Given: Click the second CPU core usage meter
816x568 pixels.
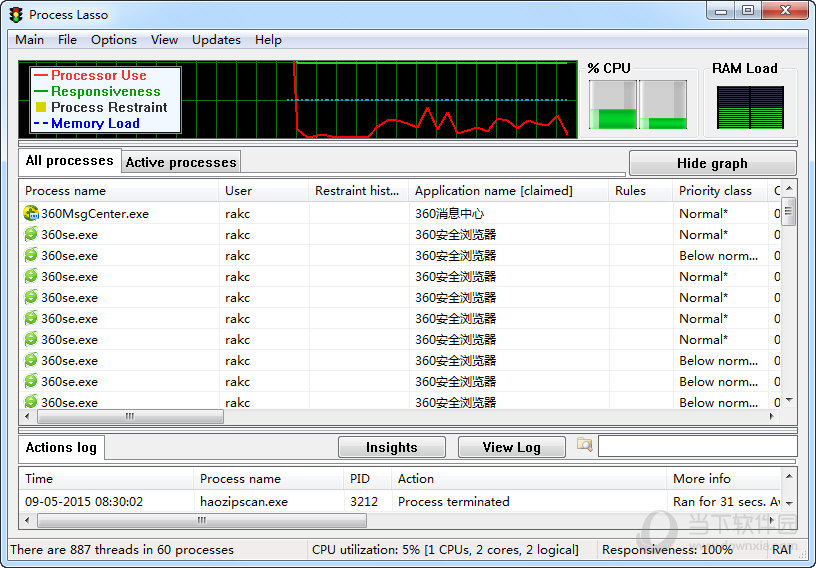Looking at the screenshot, I should click(663, 105).
